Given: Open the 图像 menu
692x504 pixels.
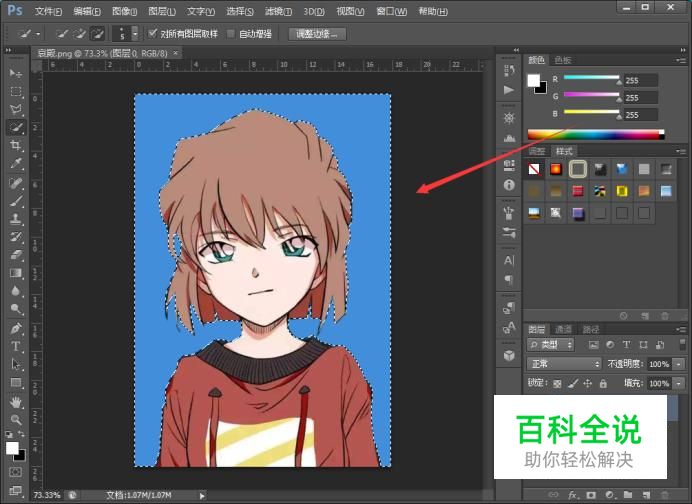Looking at the screenshot, I should (124, 11).
